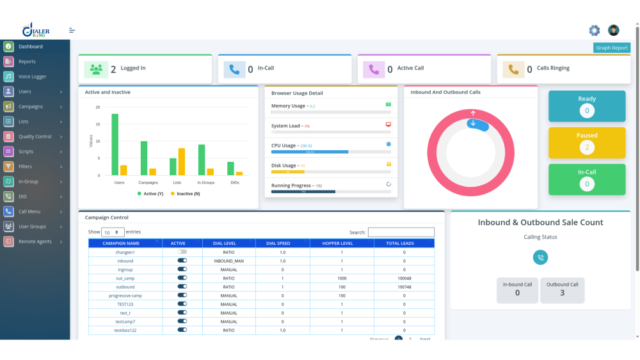The image size is (640, 360).
Task: Turn off the out_camp active switch
Action: tap(182, 278)
